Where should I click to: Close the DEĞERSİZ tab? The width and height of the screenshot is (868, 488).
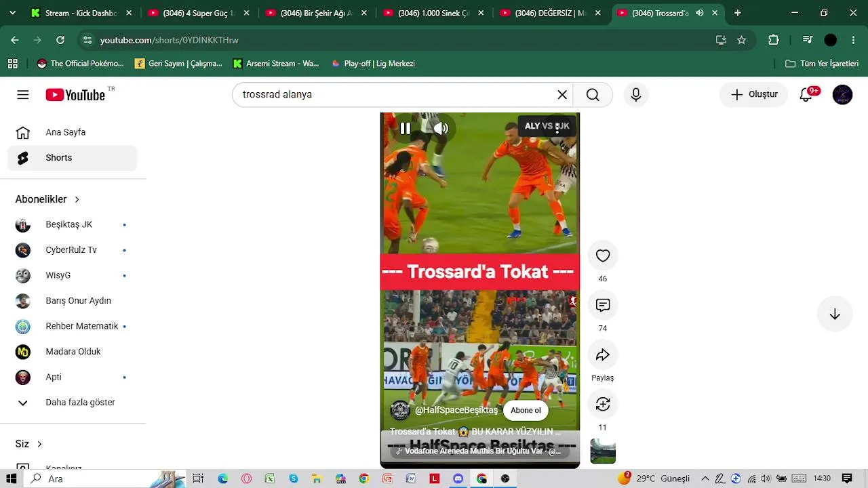click(x=597, y=13)
